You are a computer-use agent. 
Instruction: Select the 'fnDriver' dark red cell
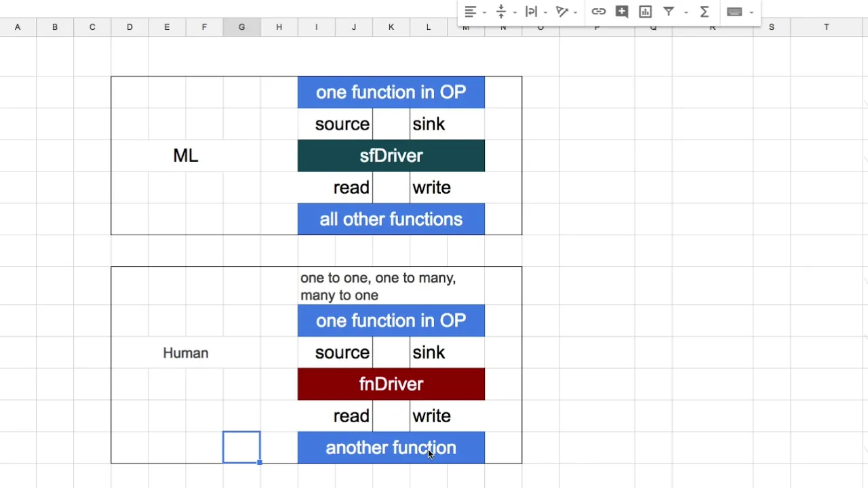point(391,384)
